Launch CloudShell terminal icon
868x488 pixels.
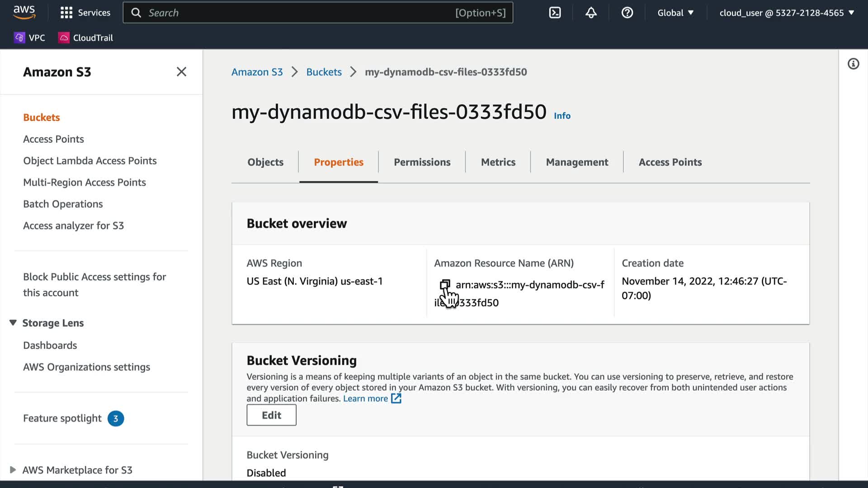click(555, 13)
